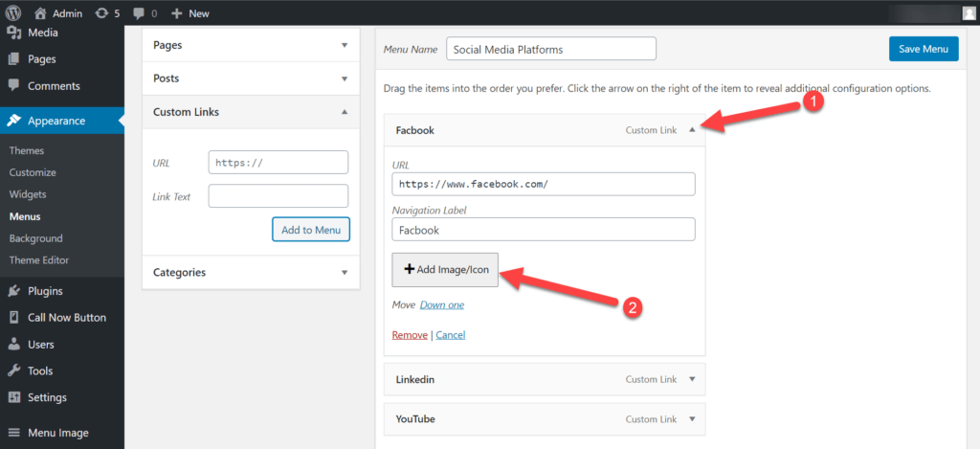This screenshot has width=980, height=449.
Task: Click the Add Image/Icon button
Action: click(x=445, y=270)
